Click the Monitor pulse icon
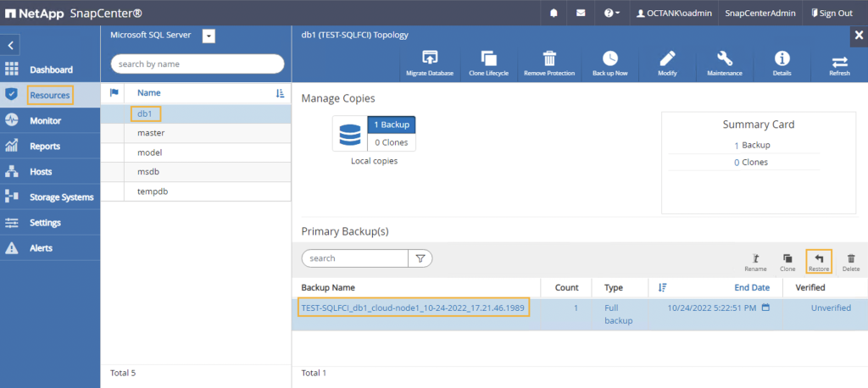The height and width of the screenshot is (388, 868). 12,120
